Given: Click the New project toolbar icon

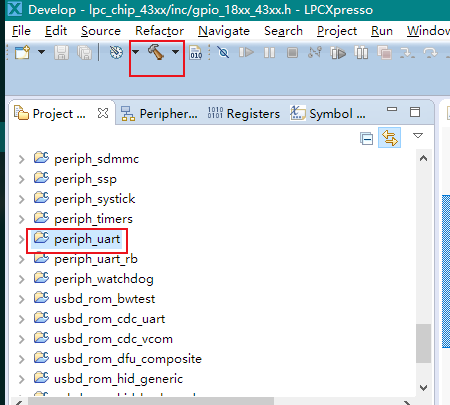Looking at the screenshot, I should [22, 52].
